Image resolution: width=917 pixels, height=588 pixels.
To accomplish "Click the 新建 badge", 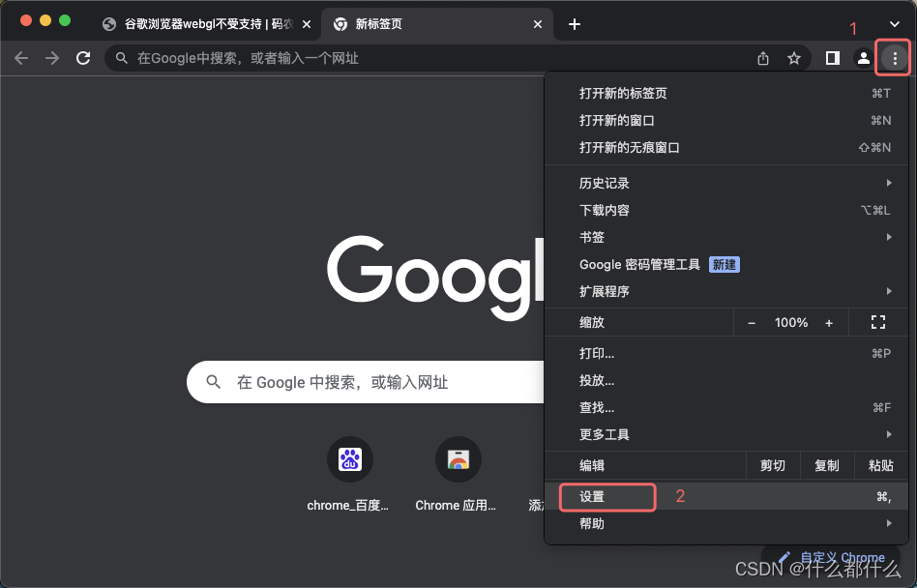I will tap(724, 265).
